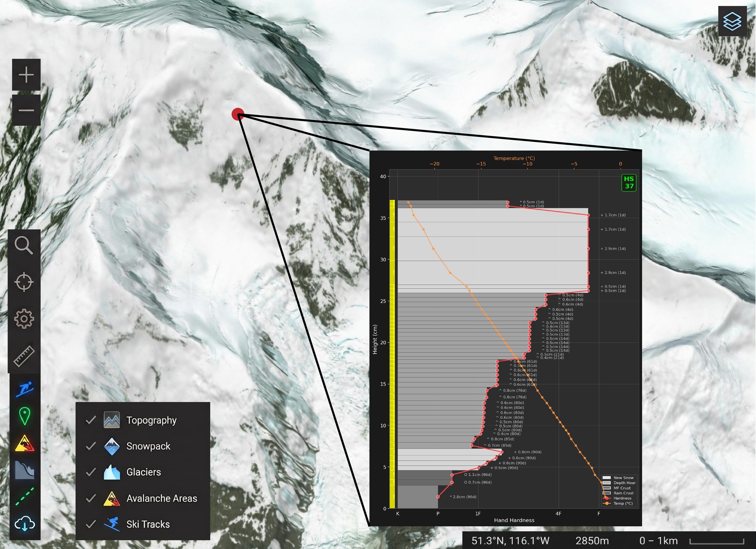Click the Height (cm) axis title
Viewport: 756px width, 549px height.
point(375,340)
